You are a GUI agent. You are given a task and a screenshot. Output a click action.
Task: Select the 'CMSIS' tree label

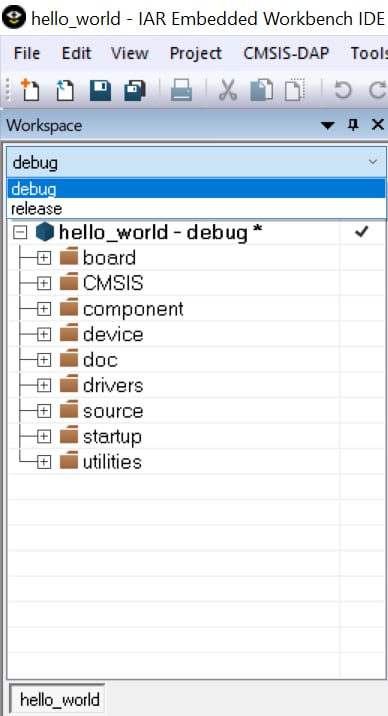coord(113,284)
